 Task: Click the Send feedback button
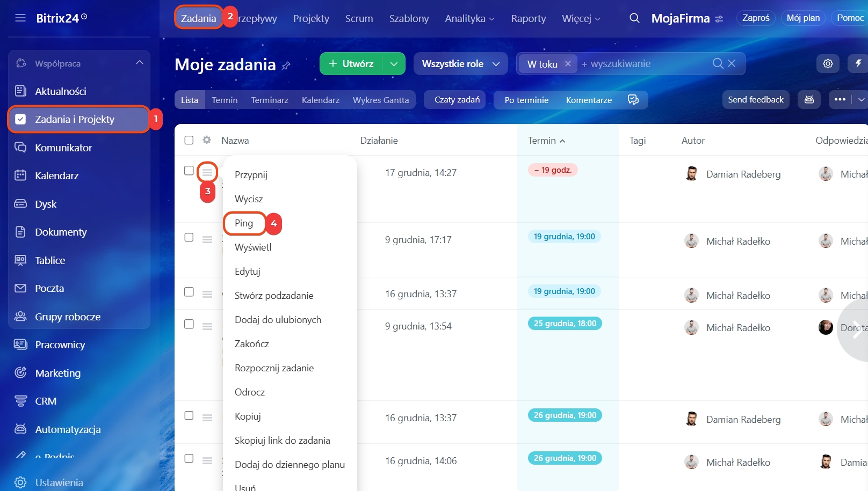pyautogui.click(x=755, y=100)
